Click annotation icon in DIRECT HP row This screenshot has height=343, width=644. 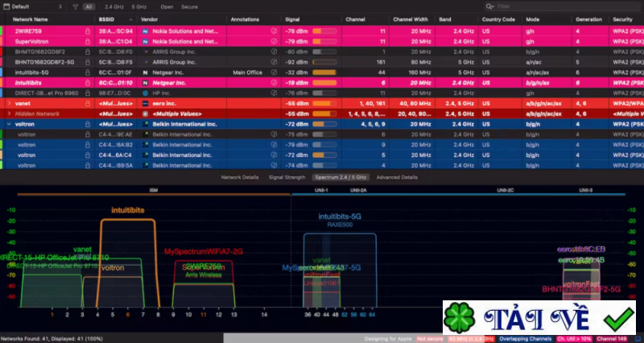coord(274,93)
